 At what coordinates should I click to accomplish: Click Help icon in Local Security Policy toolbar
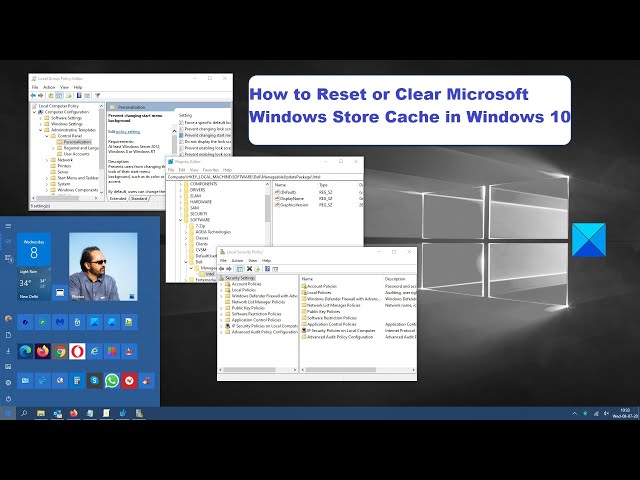(x=267, y=269)
